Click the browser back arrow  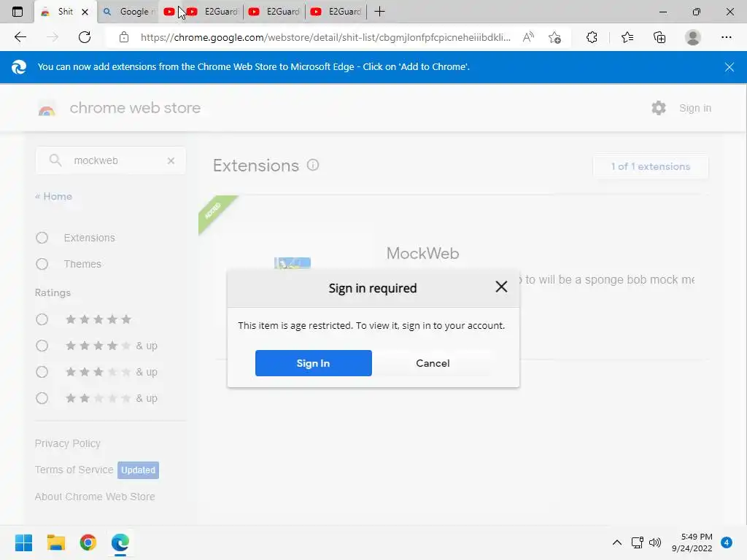click(20, 37)
